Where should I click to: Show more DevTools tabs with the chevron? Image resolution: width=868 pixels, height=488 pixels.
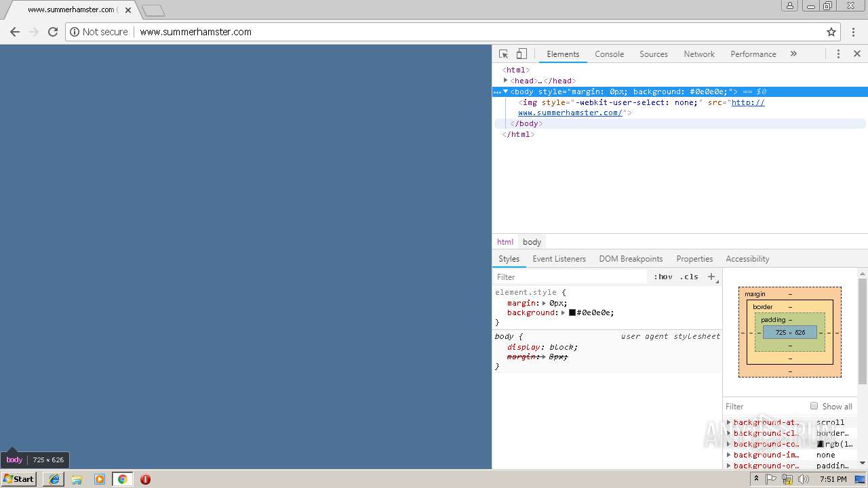pos(793,54)
